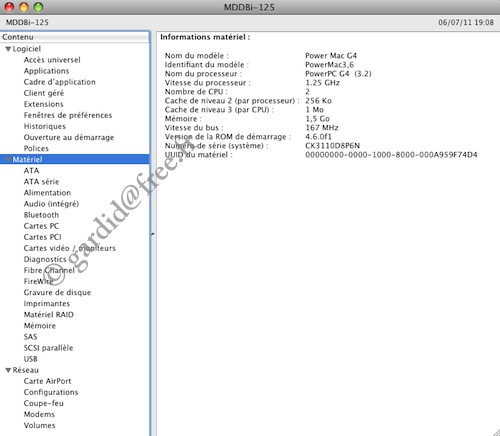Select Cadre d'application entry
The image size is (500, 436).
(59, 82)
